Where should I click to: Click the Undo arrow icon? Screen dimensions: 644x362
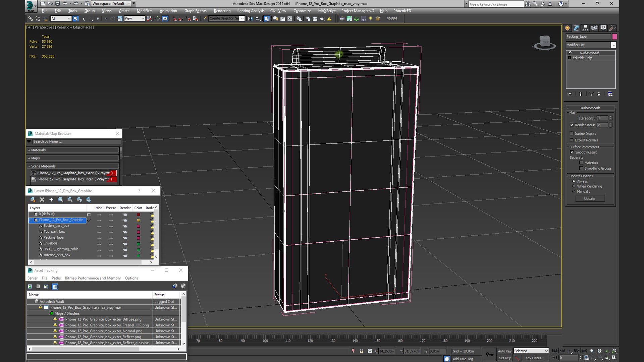click(x=65, y=4)
